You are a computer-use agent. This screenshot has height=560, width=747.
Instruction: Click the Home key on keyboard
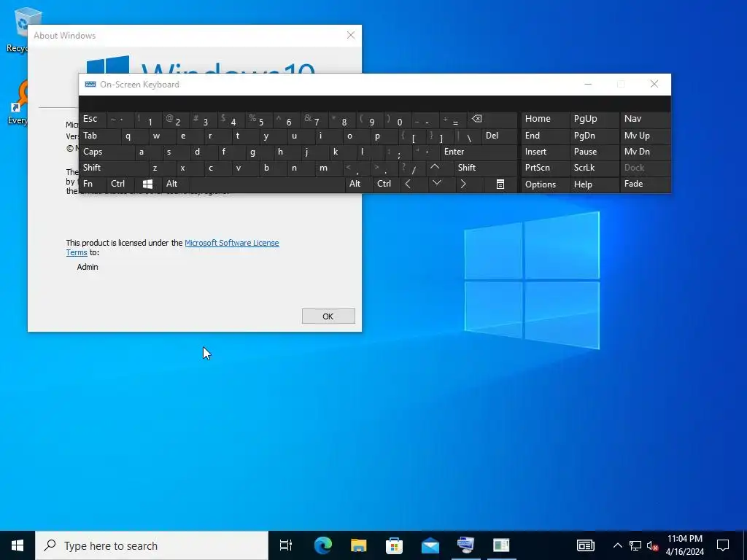[x=546, y=120]
